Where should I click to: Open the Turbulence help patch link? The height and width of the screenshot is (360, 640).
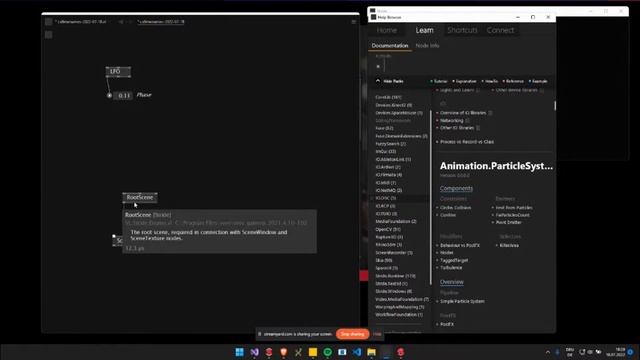point(451,268)
